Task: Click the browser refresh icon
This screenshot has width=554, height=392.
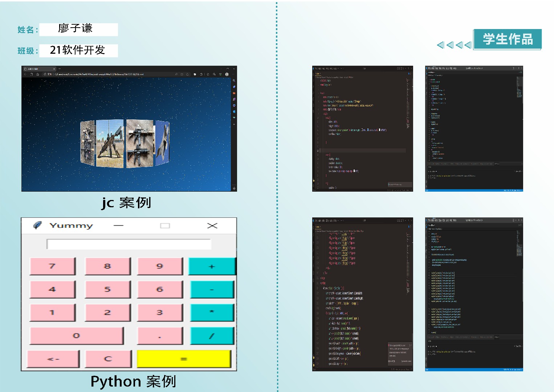Action: pyautogui.click(x=32, y=74)
